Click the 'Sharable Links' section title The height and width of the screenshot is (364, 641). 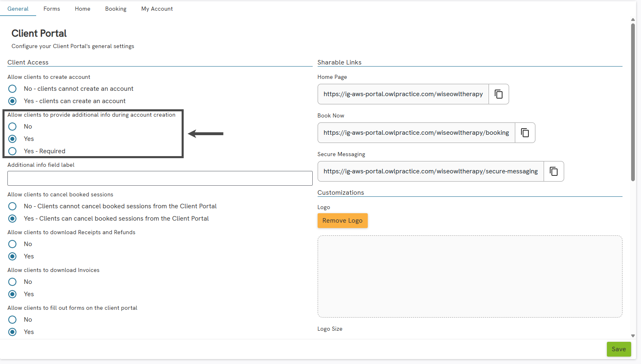tap(339, 62)
